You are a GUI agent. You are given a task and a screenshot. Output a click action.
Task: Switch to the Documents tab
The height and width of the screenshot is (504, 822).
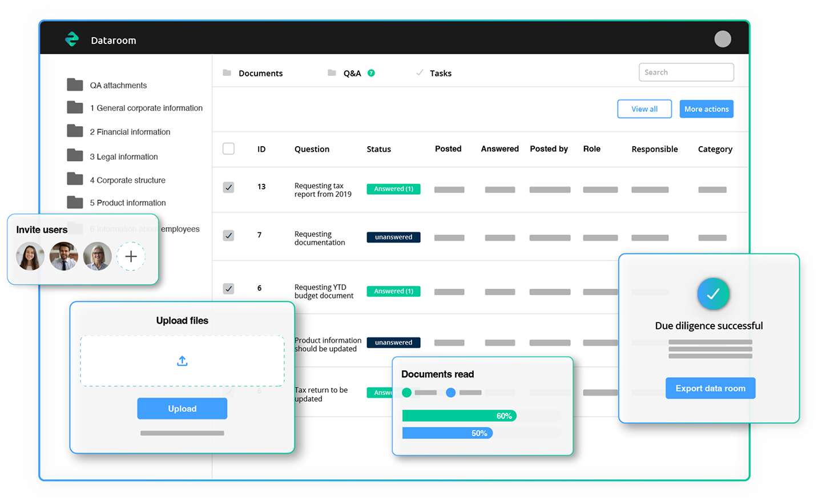260,73
